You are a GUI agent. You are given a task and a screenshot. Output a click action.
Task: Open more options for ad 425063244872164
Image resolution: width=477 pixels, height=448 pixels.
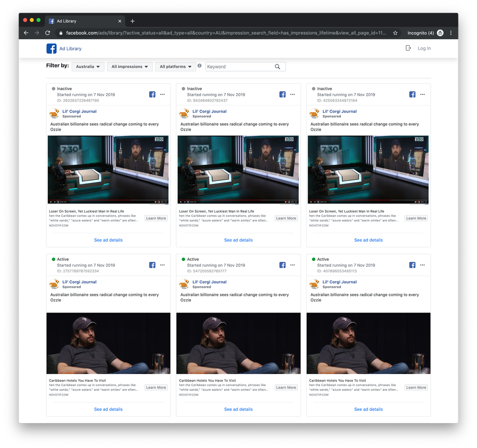coord(423,94)
